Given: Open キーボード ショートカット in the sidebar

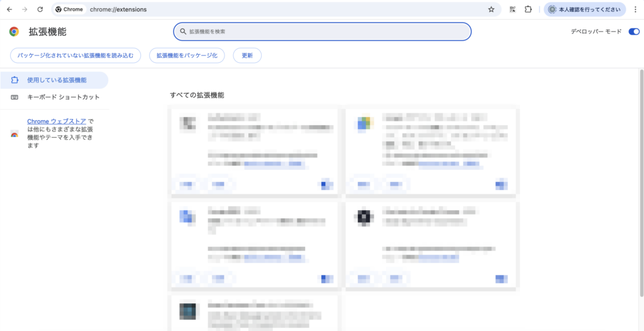Looking at the screenshot, I should click(54, 98).
